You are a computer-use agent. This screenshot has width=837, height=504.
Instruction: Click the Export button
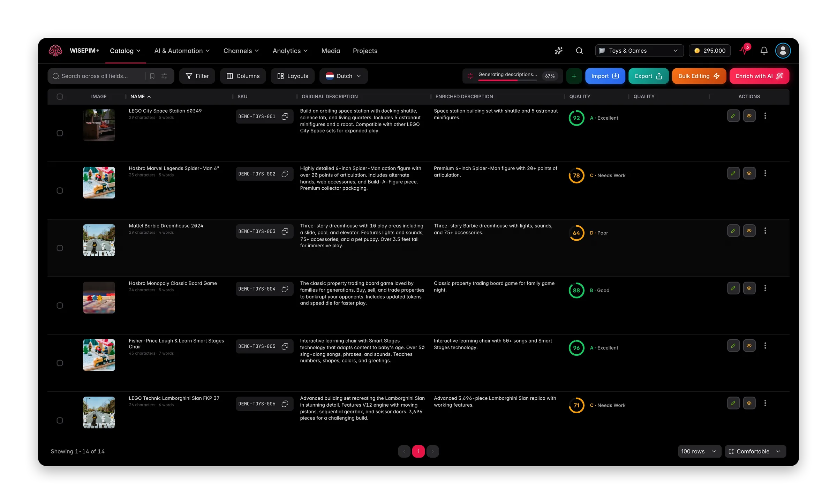pyautogui.click(x=648, y=76)
